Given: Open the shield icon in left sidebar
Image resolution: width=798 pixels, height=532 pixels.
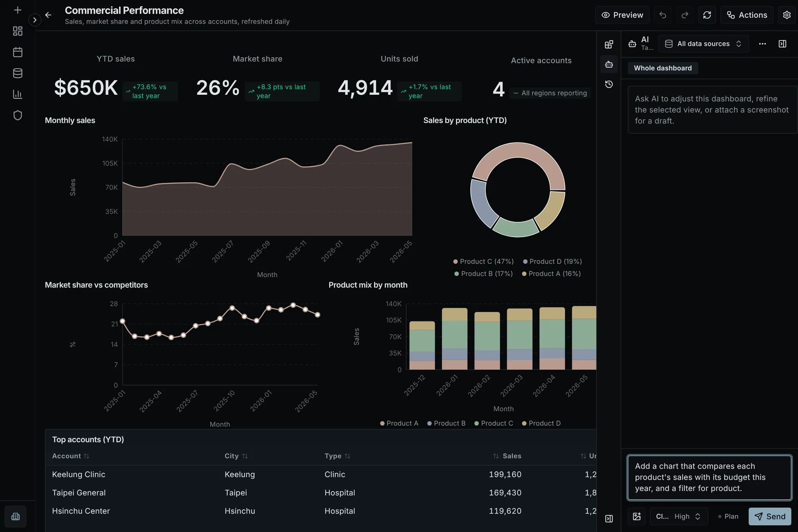Looking at the screenshot, I should [17, 115].
